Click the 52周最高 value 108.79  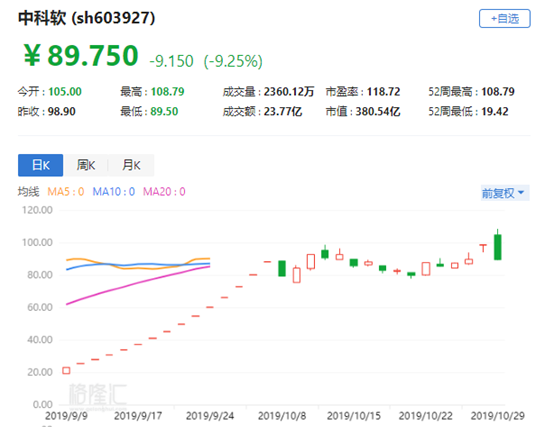[x=498, y=92]
